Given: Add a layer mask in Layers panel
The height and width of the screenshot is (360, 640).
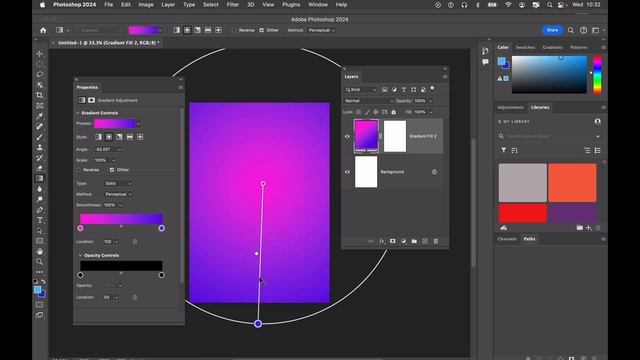Looking at the screenshot, I should (x=393, y=241).
